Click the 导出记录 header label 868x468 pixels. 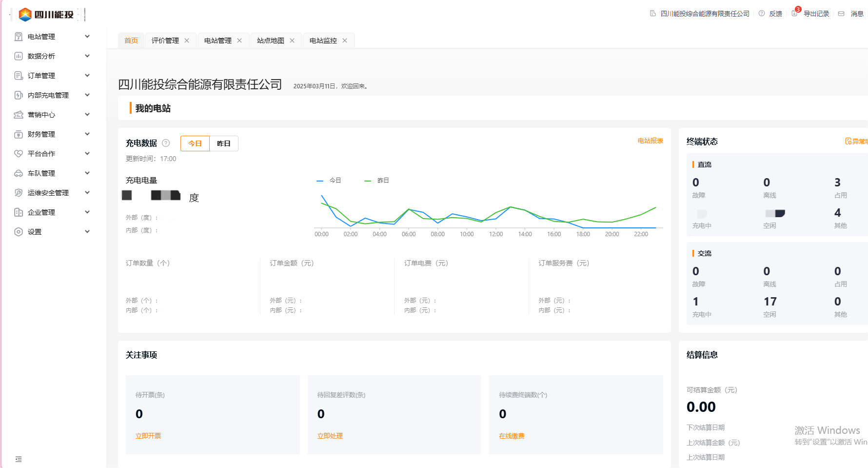816,14
